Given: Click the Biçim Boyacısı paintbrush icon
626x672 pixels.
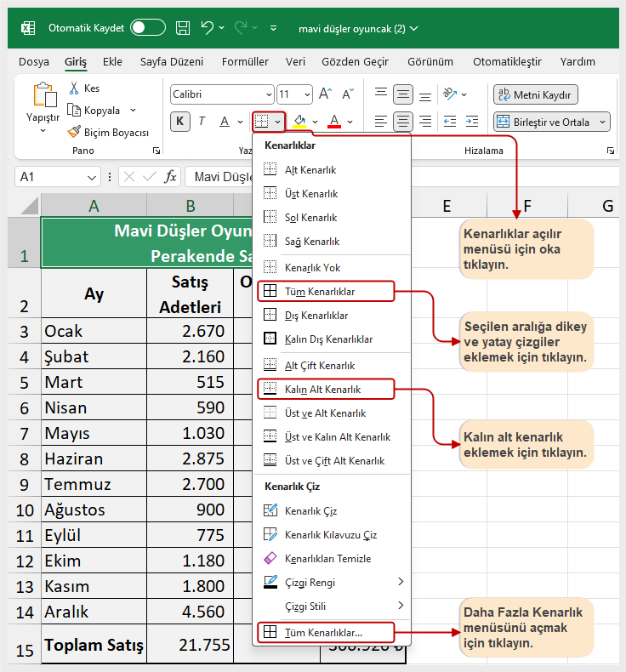Looking at the screenshot, I should pyautogui.click(x=74, y=132).
